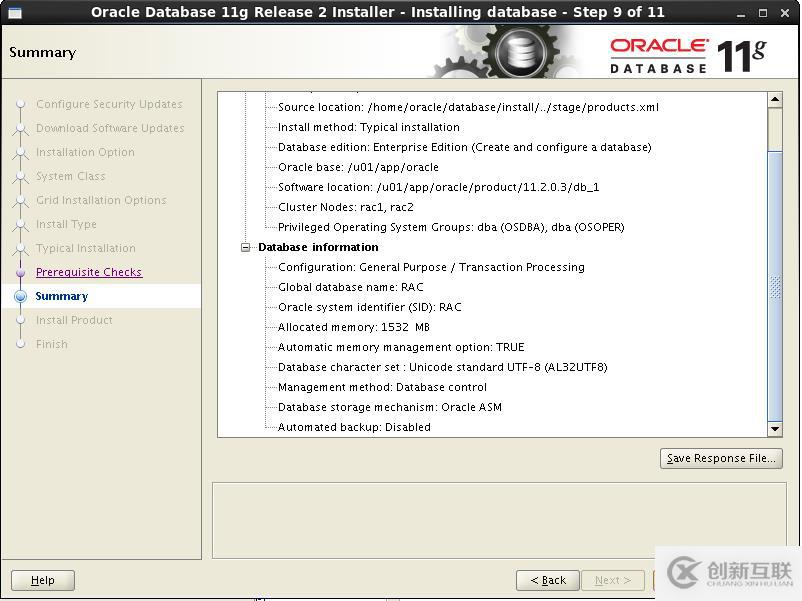Select Configure Security Updates step

coord(109,104)
